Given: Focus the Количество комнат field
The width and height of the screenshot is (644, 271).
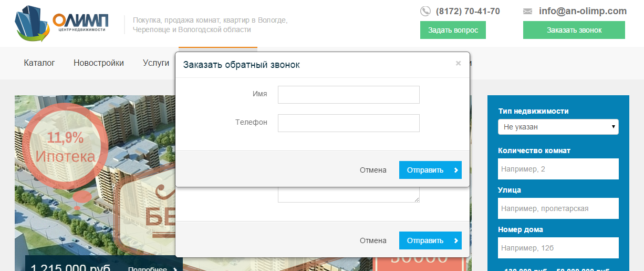Looking at the screenshot, I should 558,169.
